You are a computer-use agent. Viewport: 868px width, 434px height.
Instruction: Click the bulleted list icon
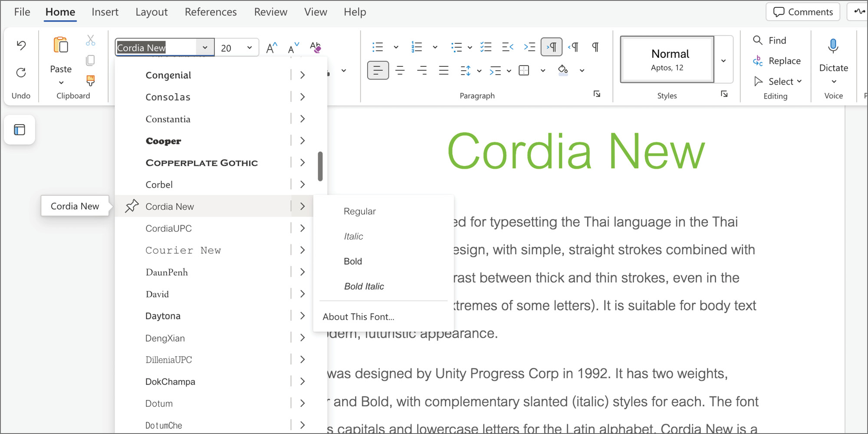tap(378, 47)
